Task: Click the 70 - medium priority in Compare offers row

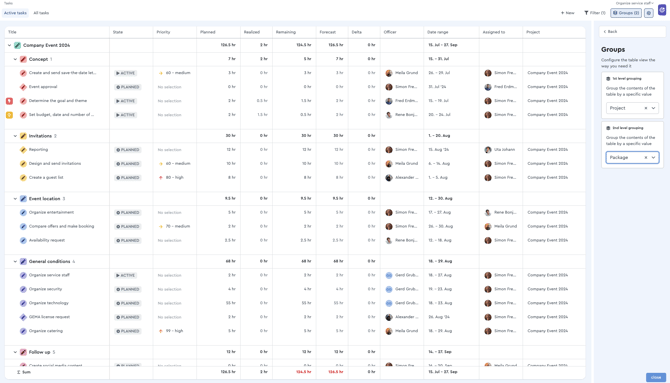Action: (x=175, y=226)
